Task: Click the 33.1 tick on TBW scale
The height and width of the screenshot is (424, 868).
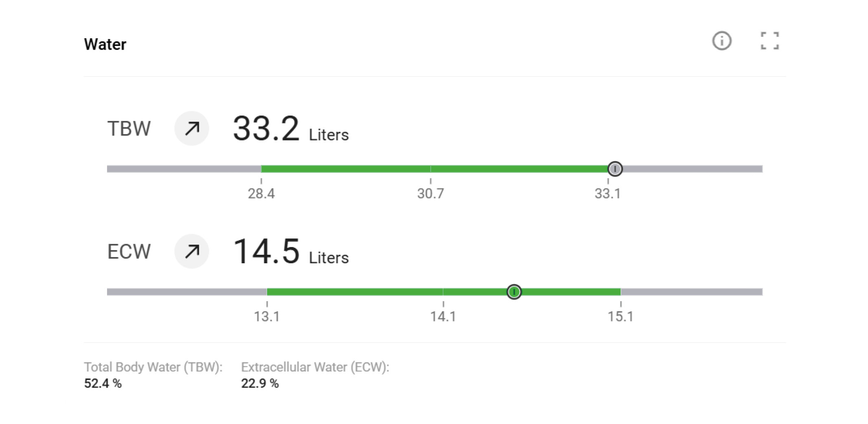Action: (608, 193)
